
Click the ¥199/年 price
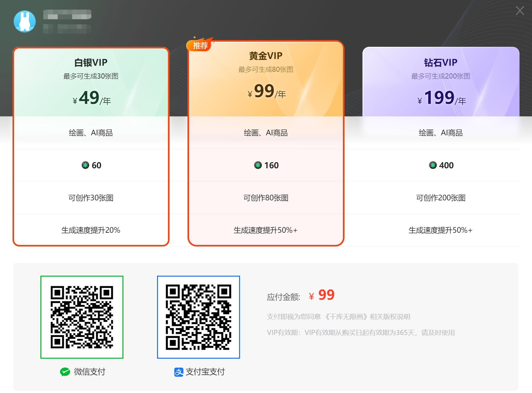point(442,98)
